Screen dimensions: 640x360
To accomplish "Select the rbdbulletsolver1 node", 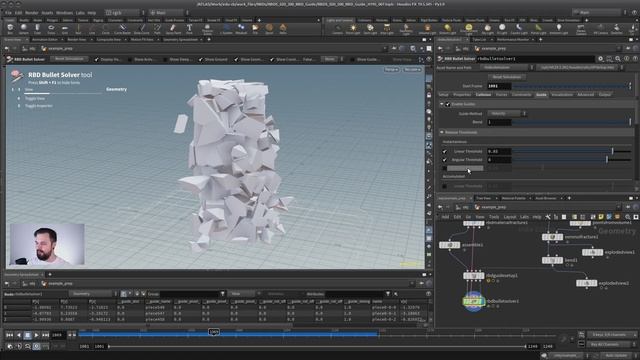I will click(473, 301).
